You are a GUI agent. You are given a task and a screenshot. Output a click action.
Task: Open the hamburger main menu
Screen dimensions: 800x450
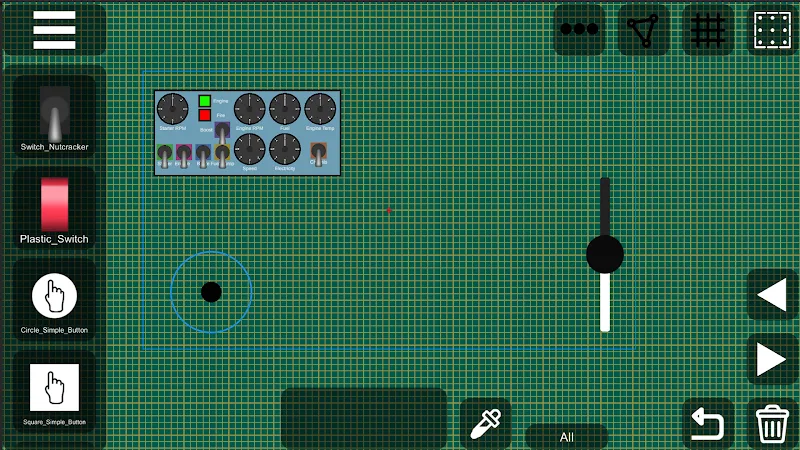coord(54,30)
